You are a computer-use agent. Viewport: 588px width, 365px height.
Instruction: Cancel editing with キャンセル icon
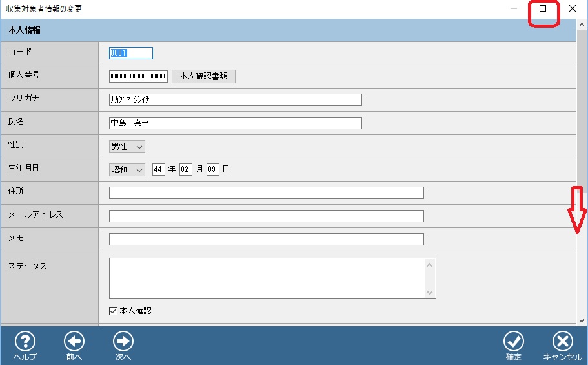click(563, 342)
